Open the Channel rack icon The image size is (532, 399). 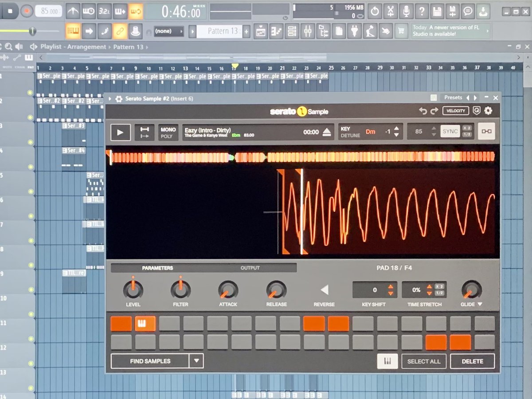292,31
